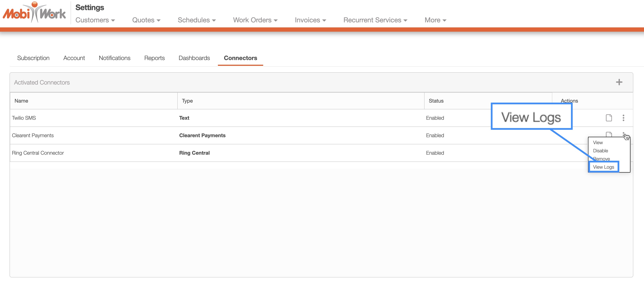Go to the Dashboards tab
This screenshot has height=286, width=644.
coord(194,58)
